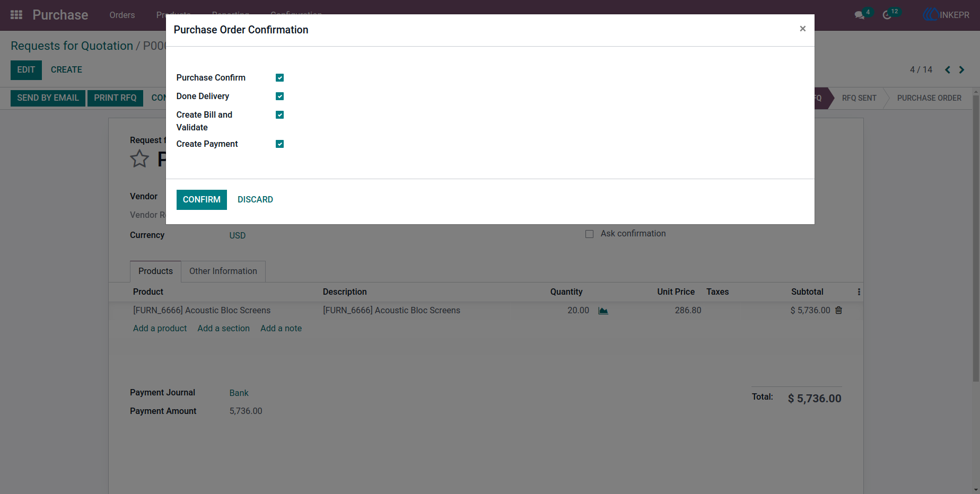Screen dimensions: 980x494
Task: Open the Orders menu
Action: click(x=122, y=15)
